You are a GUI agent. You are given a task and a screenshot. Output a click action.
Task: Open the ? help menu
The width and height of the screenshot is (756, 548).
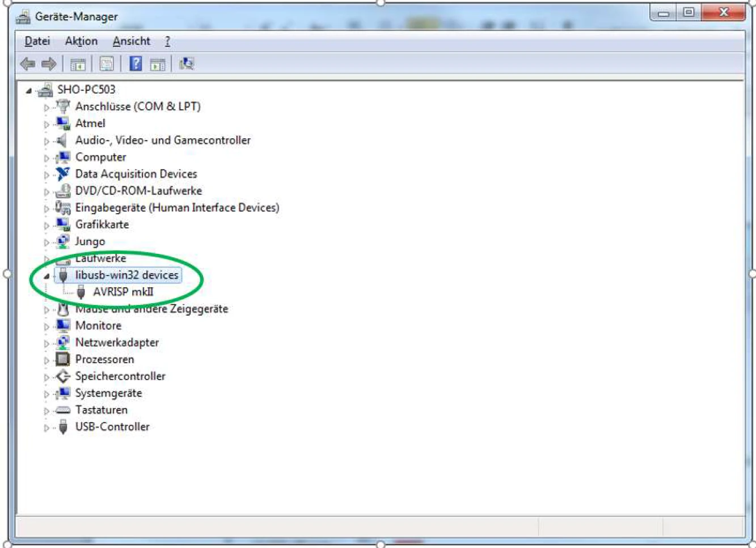167,41
